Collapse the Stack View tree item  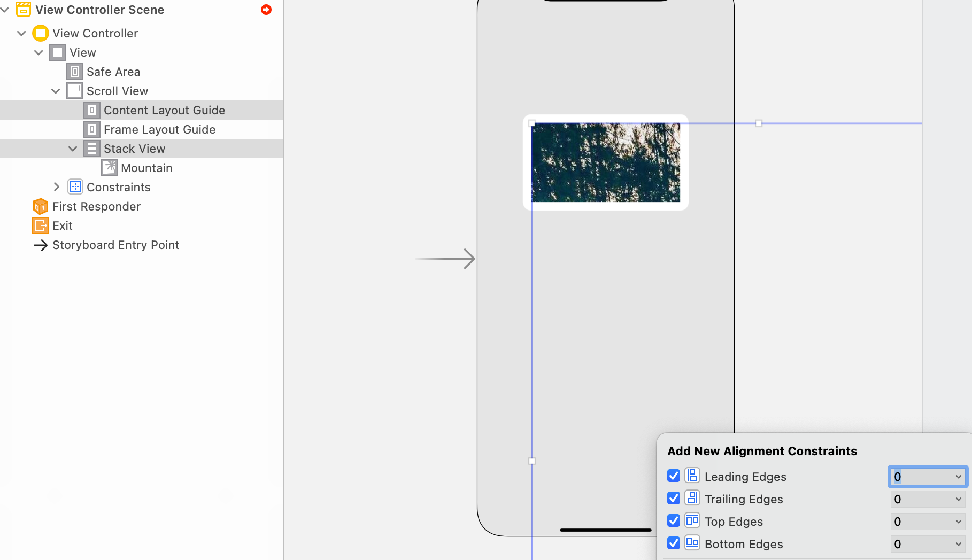point(73,149)
